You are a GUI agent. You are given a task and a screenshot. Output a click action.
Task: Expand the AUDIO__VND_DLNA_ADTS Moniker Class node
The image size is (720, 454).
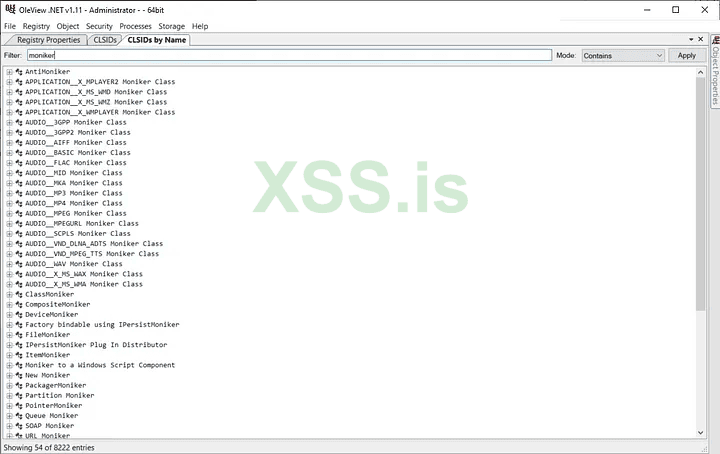pyautogui.click(x=9, y=243)
